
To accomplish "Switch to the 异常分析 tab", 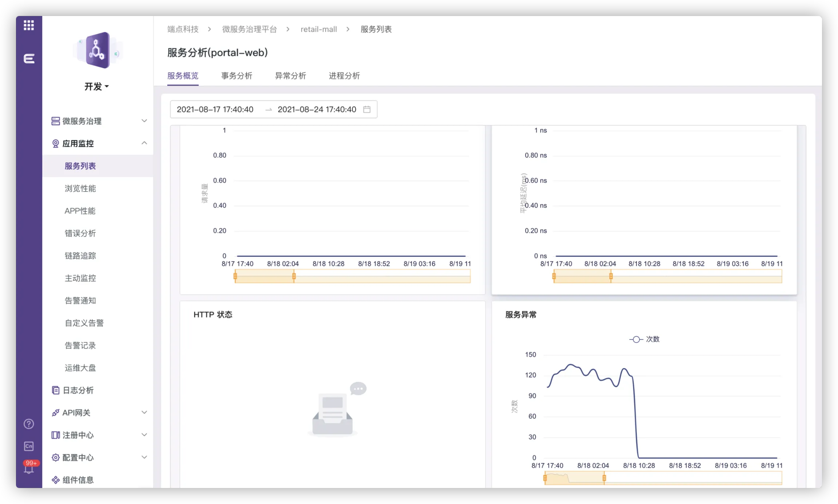I will (290, 76).
